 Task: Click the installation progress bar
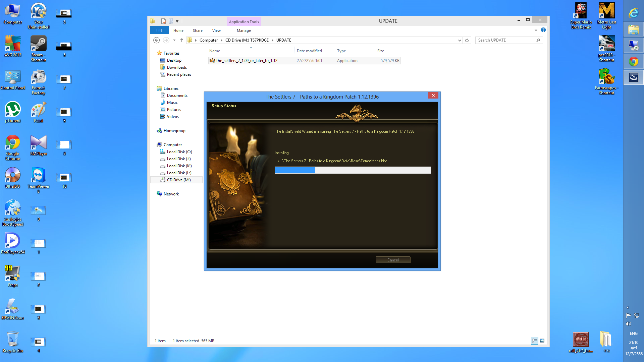coord(352,170)
